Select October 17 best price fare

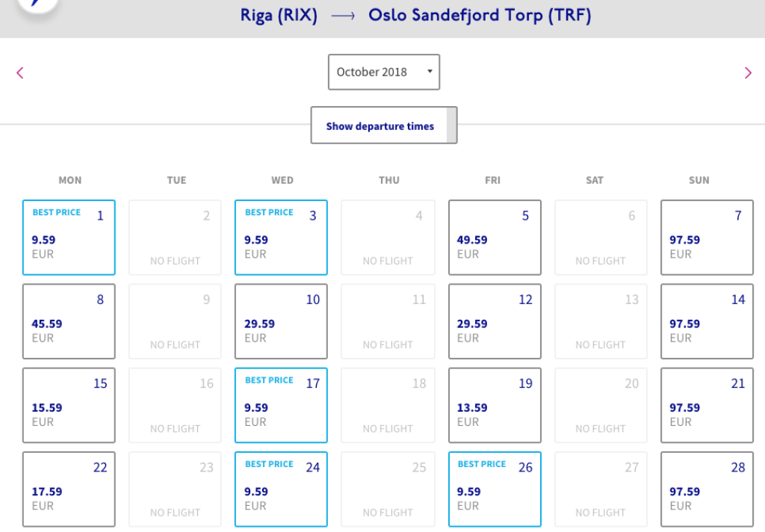tap(281, 405)
